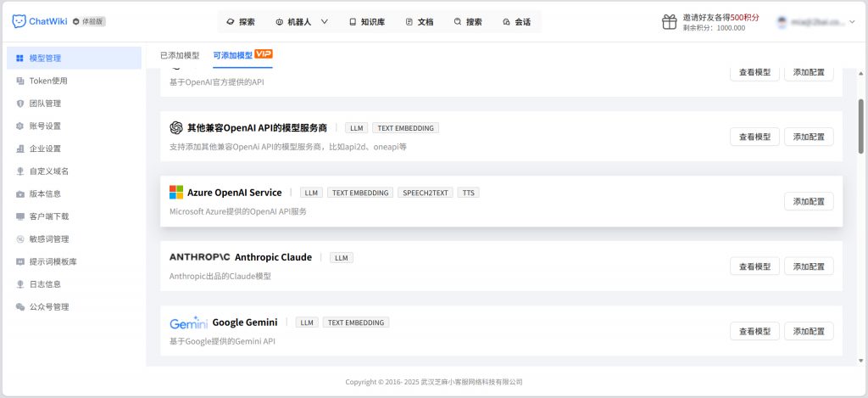Click the 公众号管理 WeChat icon
The width and height of the screenshot is (868, 398).
point(20,306)
